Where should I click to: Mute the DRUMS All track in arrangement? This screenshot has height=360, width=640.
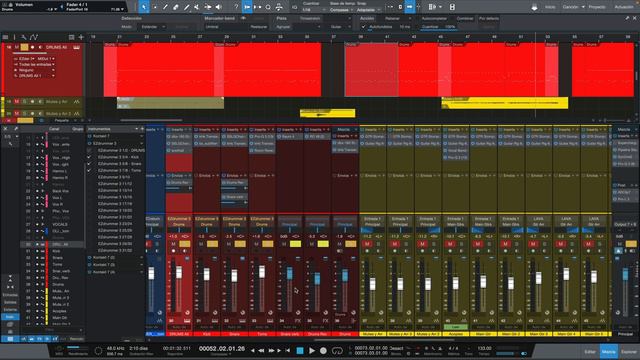click(x=17, y=47)
